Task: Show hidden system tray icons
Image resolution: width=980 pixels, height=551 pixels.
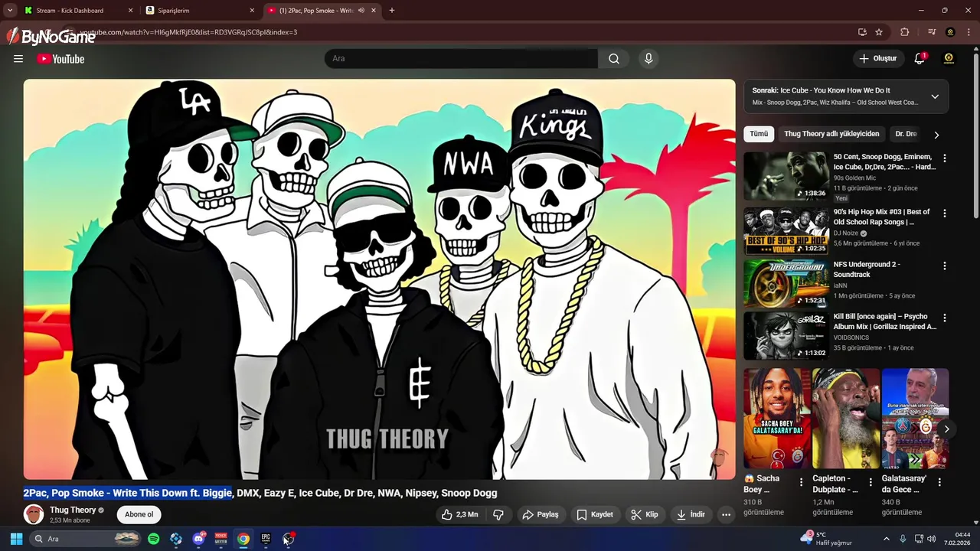Action: click(887, 539)
